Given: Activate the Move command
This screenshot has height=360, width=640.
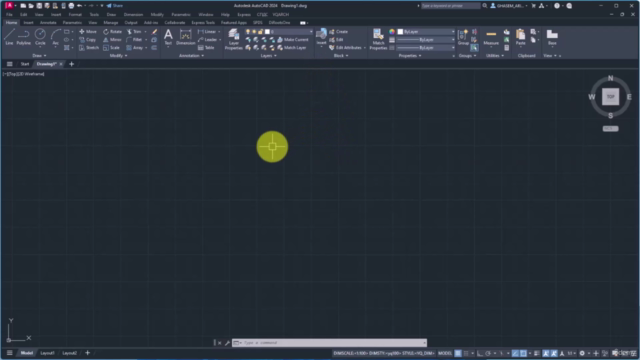Looking at the screenshot, I should (88, 31).
